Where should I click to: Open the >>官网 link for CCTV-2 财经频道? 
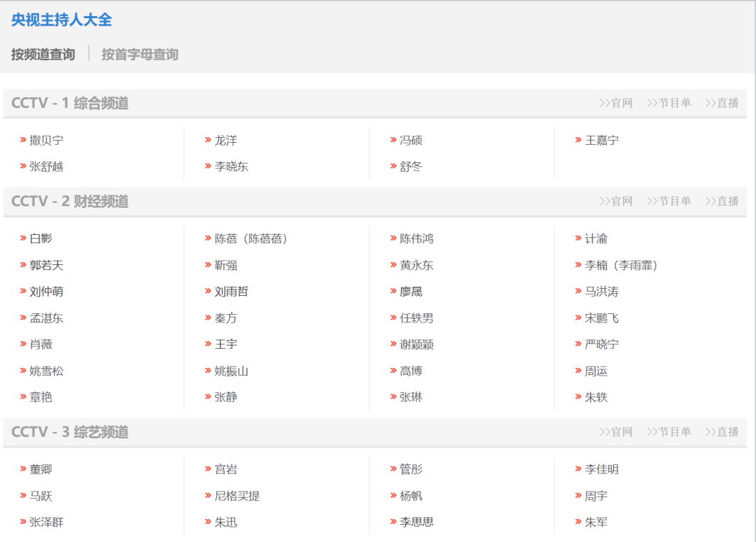point(616,201)
